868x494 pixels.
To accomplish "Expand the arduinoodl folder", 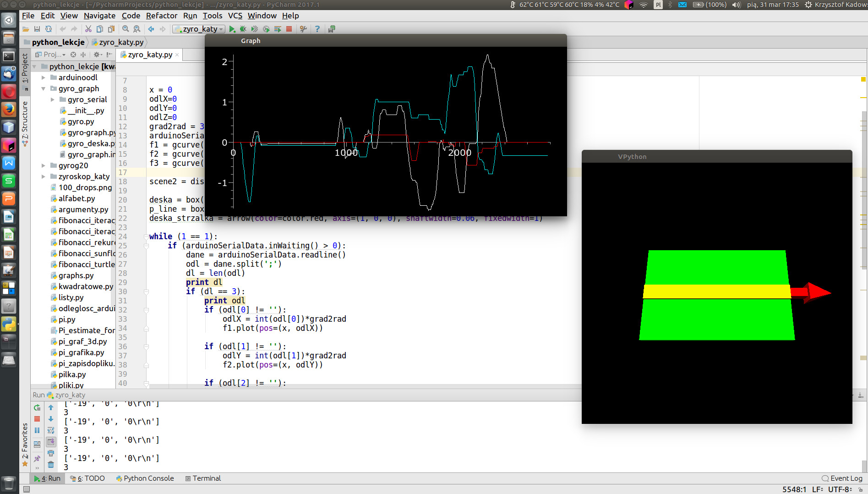I will 44,77.
